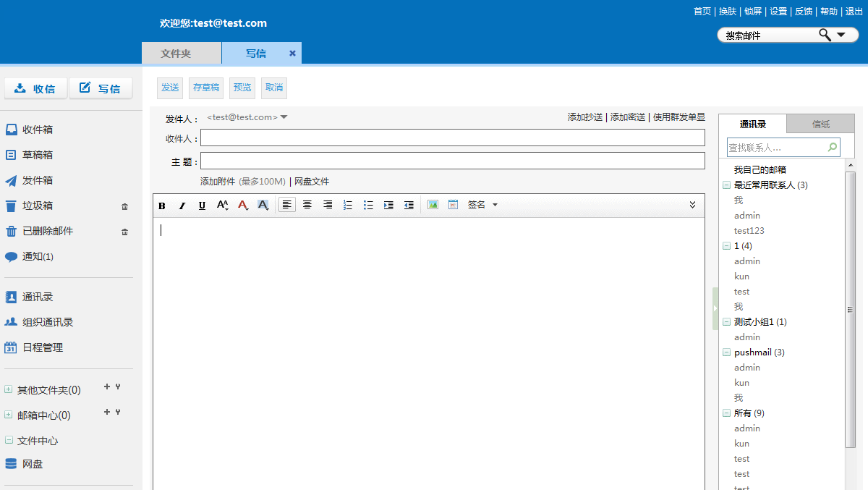Open the sender address dropdown

coord(284,117)
